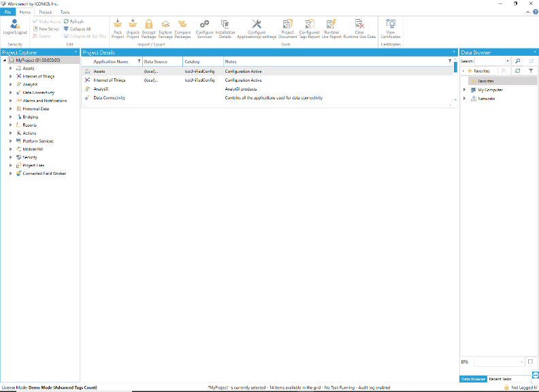
Task: Open Configure Services
Action: [205, 29]
